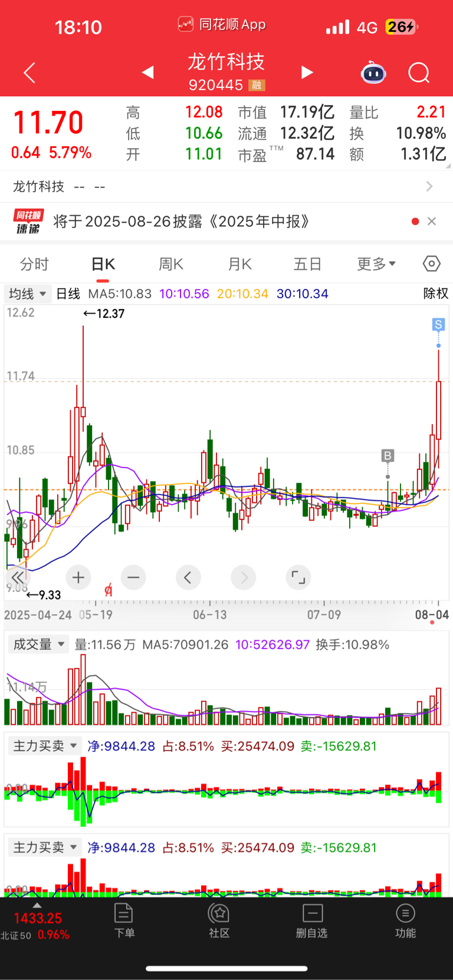This screenshot has height=980, width=453.
Task: Switch to previous stock with left triangle
Action: pyautogui.click(x=147, y=72)
